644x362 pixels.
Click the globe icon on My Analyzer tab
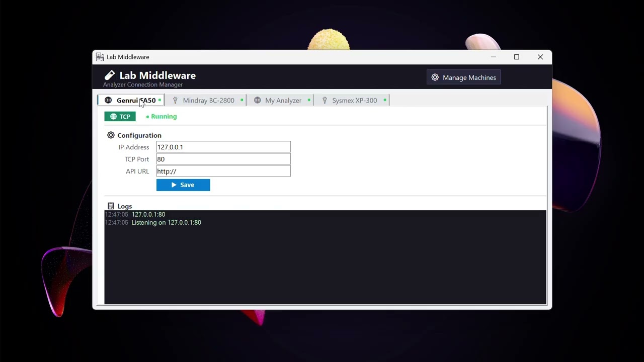(257, 101)
